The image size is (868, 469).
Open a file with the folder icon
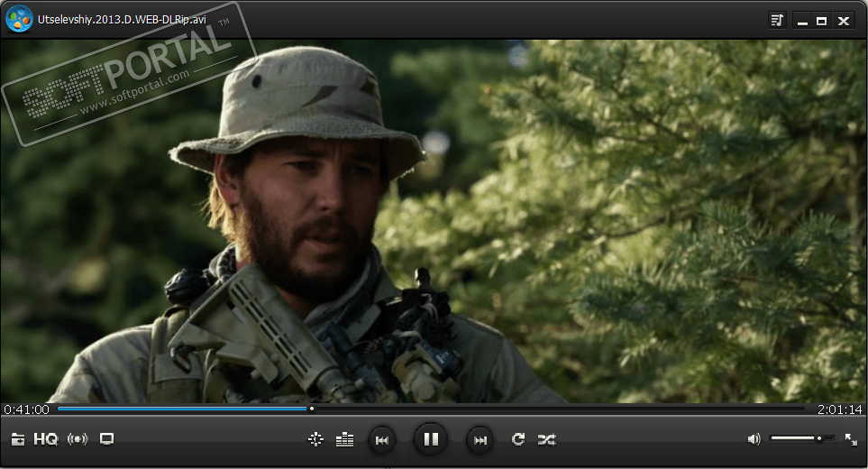point(18,439)
